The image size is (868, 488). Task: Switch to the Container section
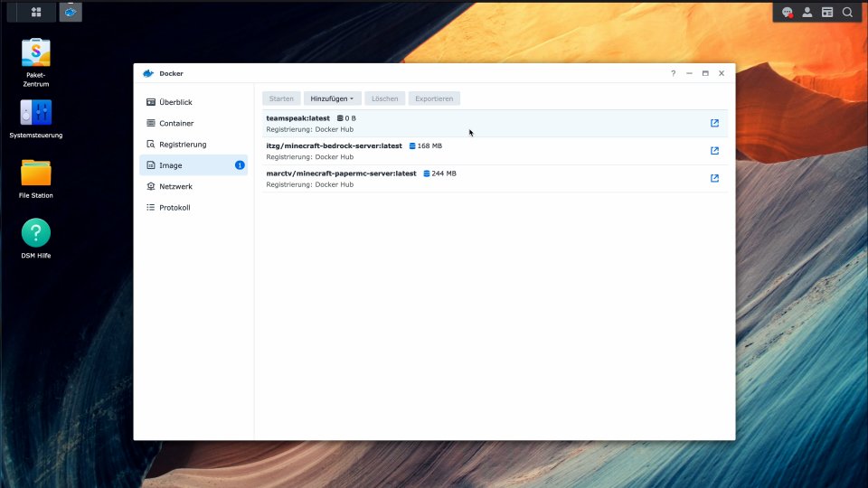pos(193,124)
